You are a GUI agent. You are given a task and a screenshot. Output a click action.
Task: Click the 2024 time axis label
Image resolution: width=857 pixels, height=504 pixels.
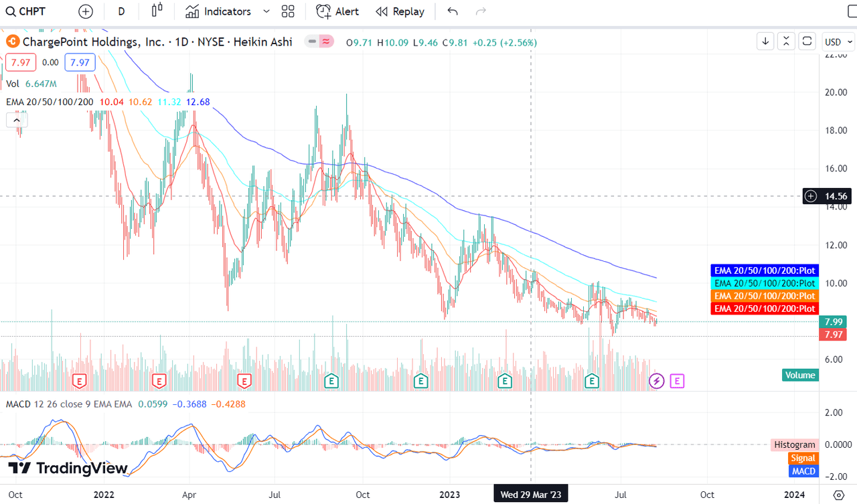pos(794,495)
